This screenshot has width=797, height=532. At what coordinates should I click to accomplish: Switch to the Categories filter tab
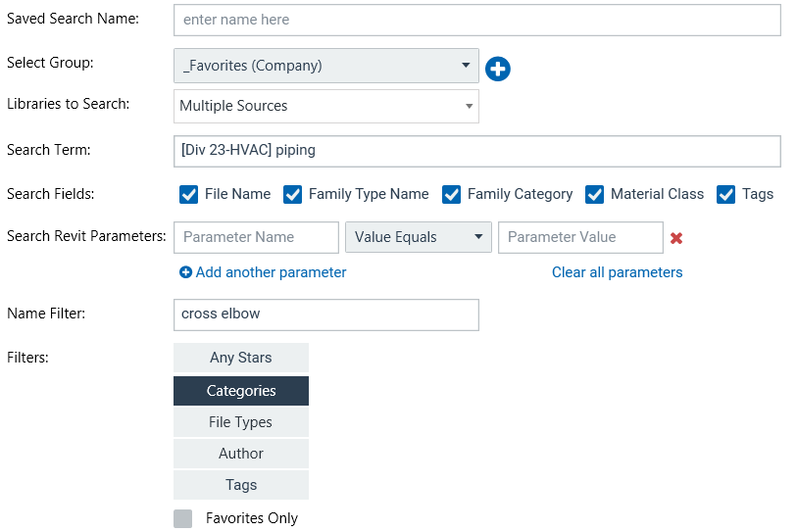(x=241, y=391)
